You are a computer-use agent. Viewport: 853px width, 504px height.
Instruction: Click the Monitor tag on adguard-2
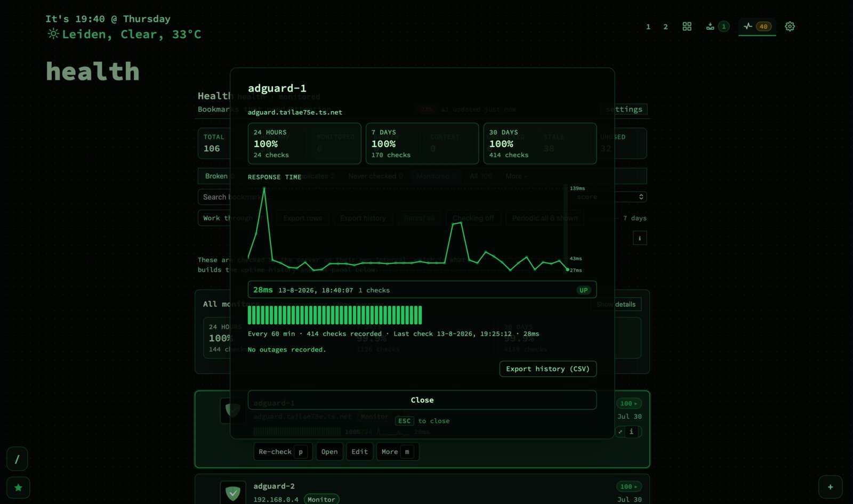tap(321, 499)
